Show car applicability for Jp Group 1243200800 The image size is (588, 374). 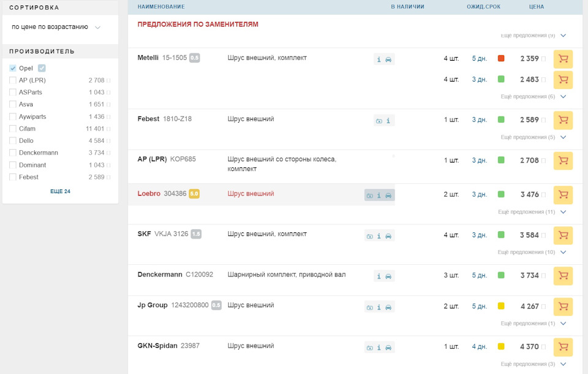pyautogui.click(x=388, y=308)
